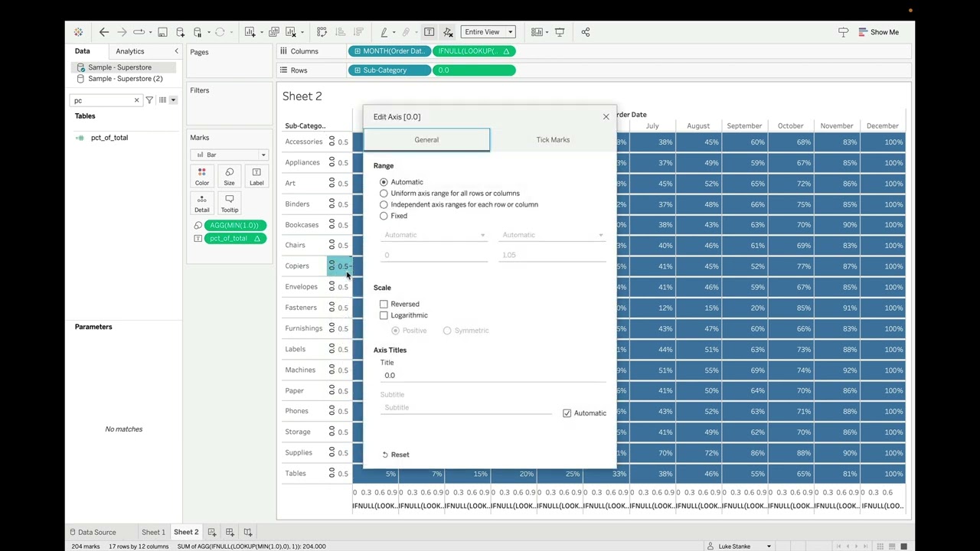Select the Automatic range radio button
This screenshot has height=551, width=980.
pos(384,182)
